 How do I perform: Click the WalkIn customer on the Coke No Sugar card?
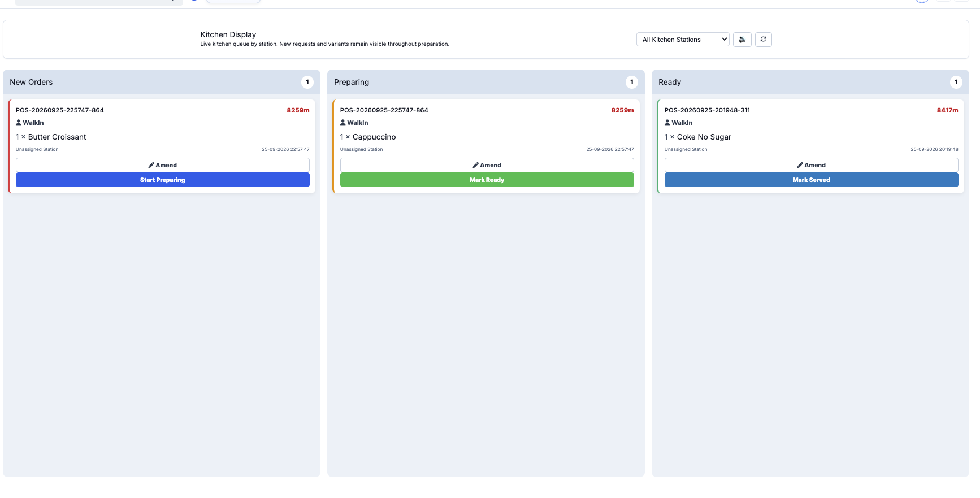(x=679, y=123)
